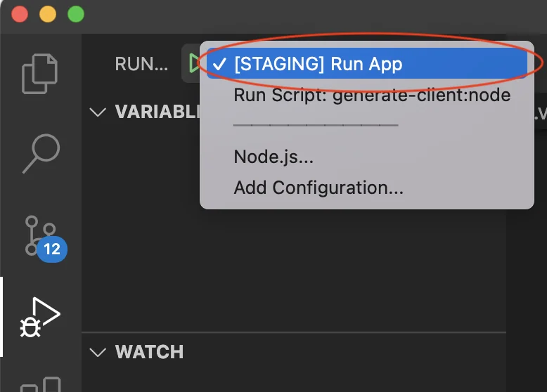Choose Run Script: generate-client:node
This screenshot has height=392, width=547.
(372, 95)
